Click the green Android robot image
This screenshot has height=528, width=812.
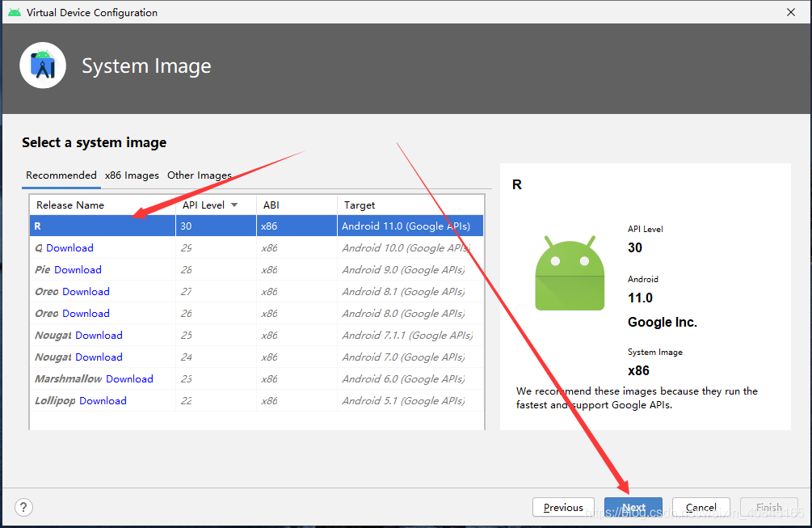point(570,273)
